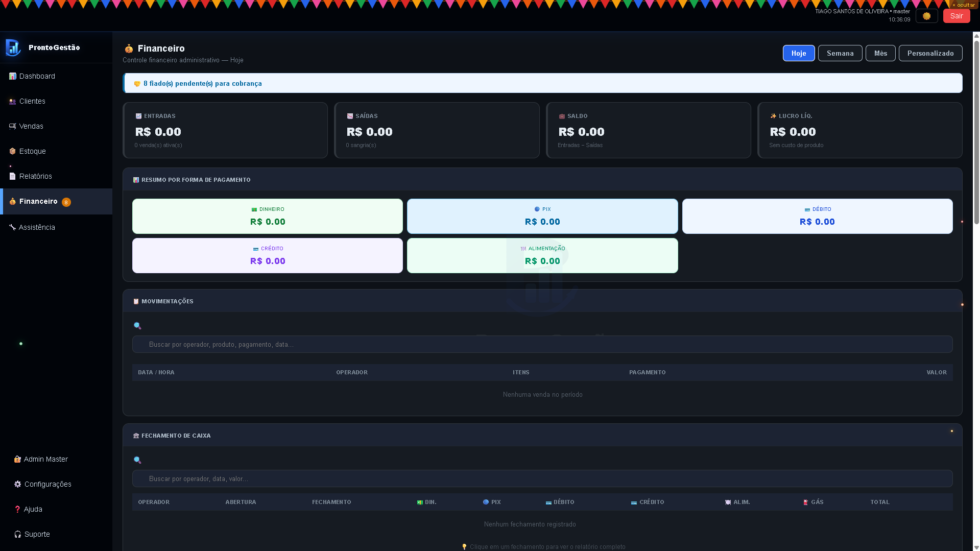Image resolution: width=980 pixels, height=551 pixels.
Task: Open Suporte from the sidebar
Action: click(x=56, y=534)
